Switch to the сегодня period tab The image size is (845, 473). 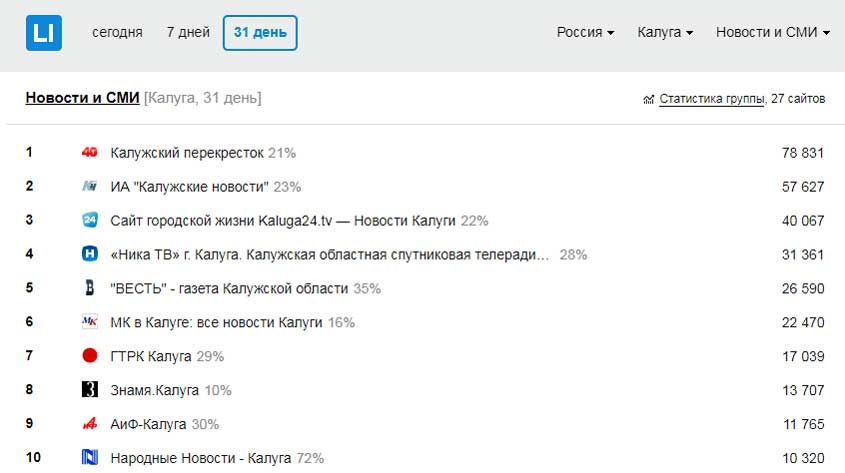pos(117,33)
